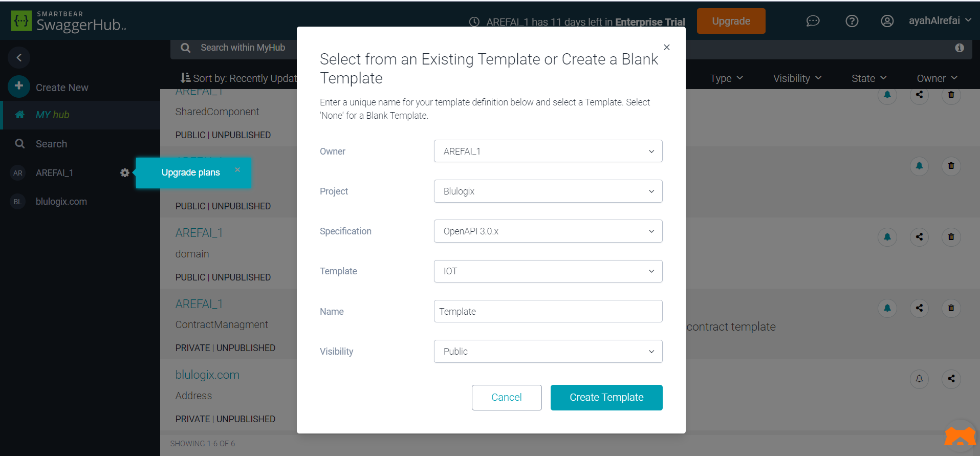Toggle notifications bell for ContractManagment

887,308
